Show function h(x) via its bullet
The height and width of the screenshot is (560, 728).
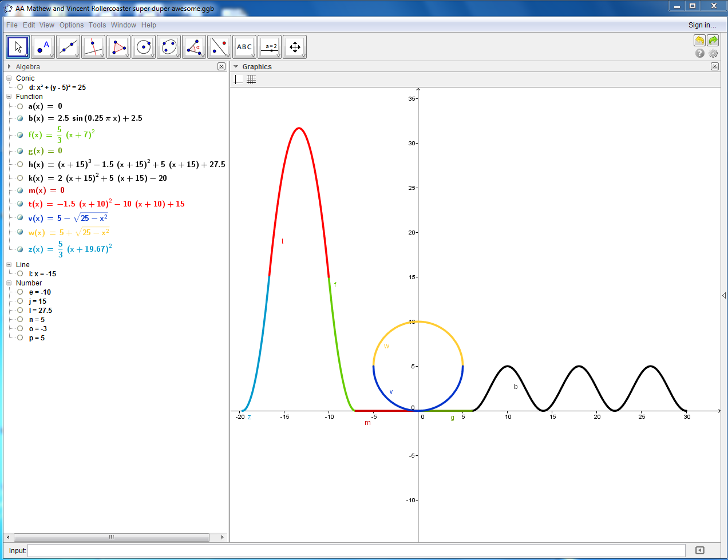[20, 164]
